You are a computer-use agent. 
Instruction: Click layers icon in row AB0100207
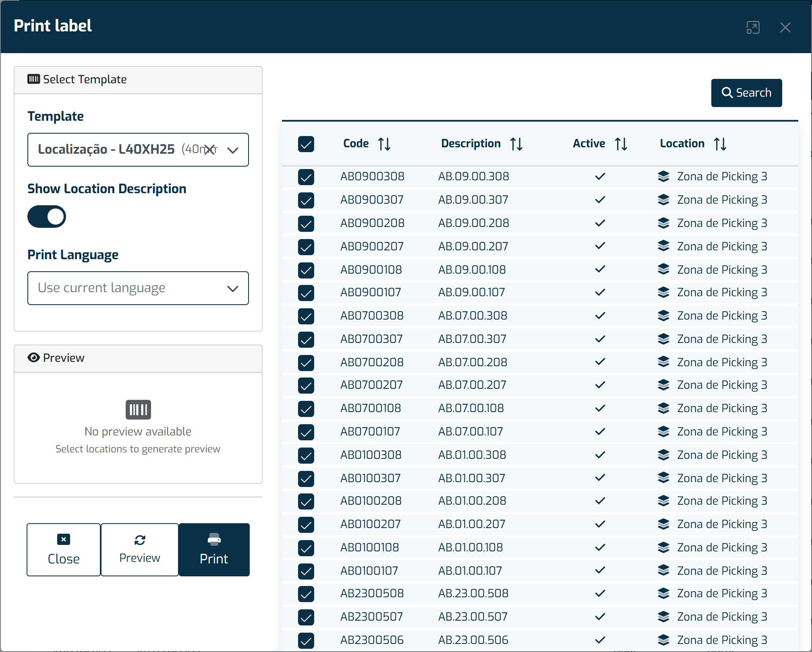coord(663,524)
